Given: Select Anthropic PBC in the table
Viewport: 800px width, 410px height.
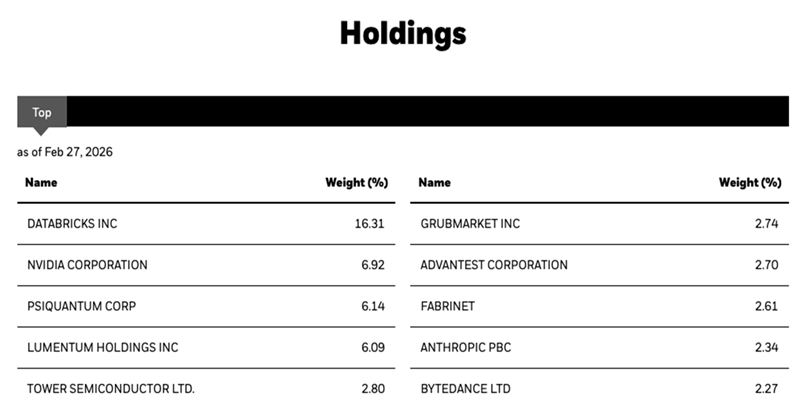Looking at the screenshot, I should [x=467, y=347].
